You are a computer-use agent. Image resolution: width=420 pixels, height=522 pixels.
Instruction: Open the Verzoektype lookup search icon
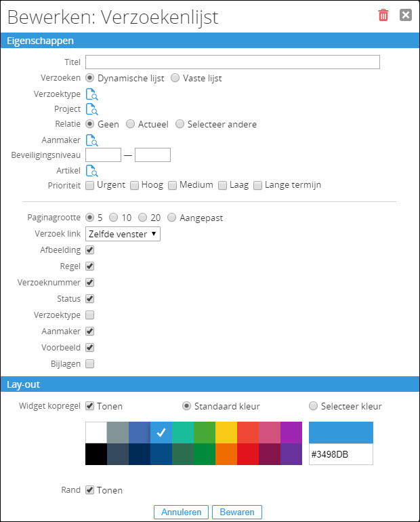tap(91, 94)
